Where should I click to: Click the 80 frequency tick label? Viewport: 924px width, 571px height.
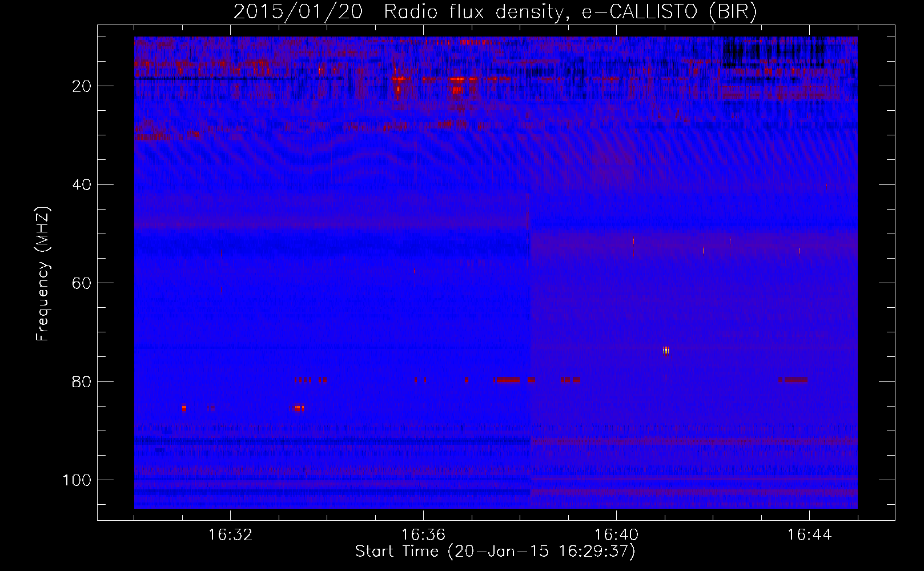[82, 381]
